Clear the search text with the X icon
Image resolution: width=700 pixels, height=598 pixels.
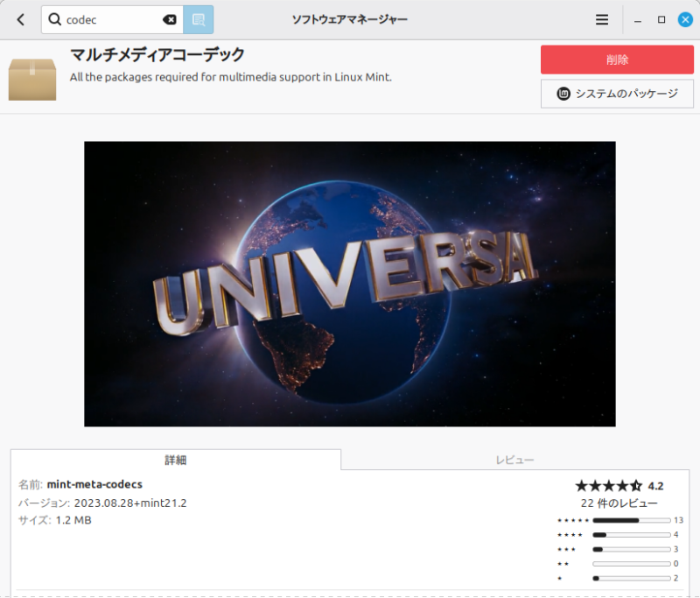point(170,19)
